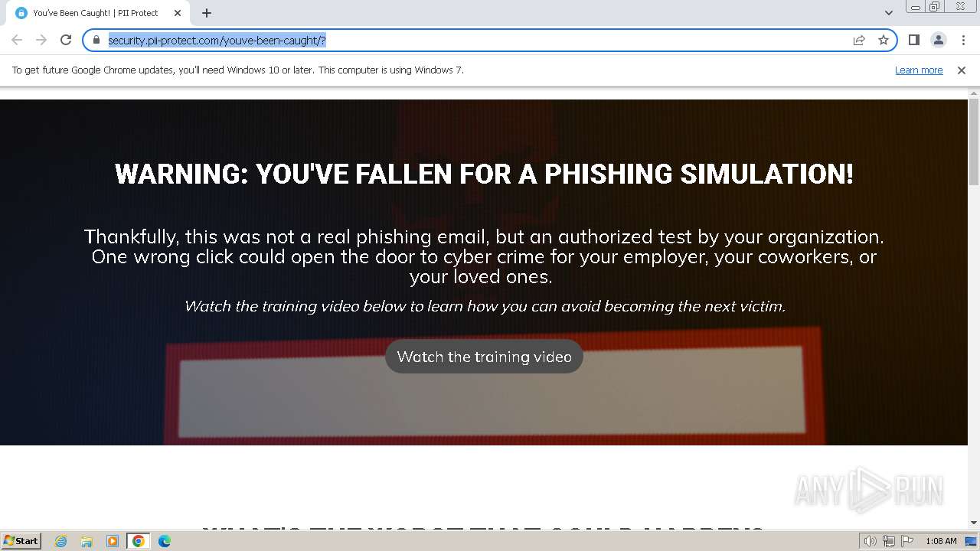Screen dimensions: 980x551
Task: Launch Internet Explorer from the taskbar
Action: 61,541
